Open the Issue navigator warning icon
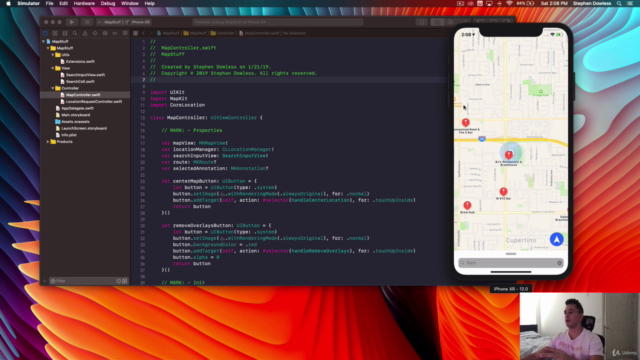Image resolution: width=640 pixels, height=360 pixels. 85,33
